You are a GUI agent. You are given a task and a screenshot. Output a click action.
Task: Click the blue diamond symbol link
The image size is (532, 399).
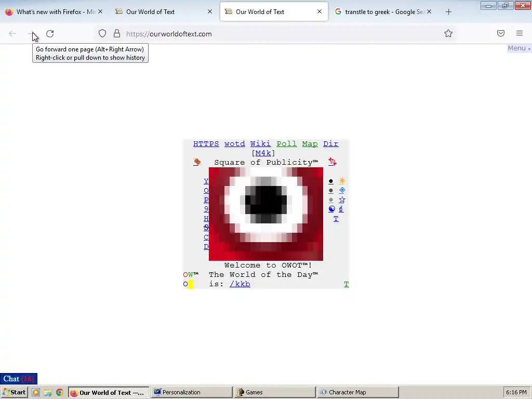click(x=342, y=190)
